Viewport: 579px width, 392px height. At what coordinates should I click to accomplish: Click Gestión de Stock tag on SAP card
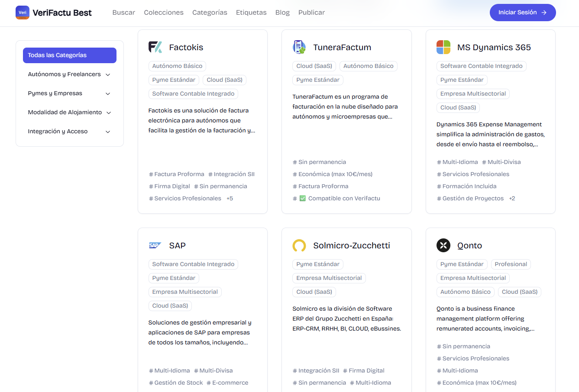point(176,383)
